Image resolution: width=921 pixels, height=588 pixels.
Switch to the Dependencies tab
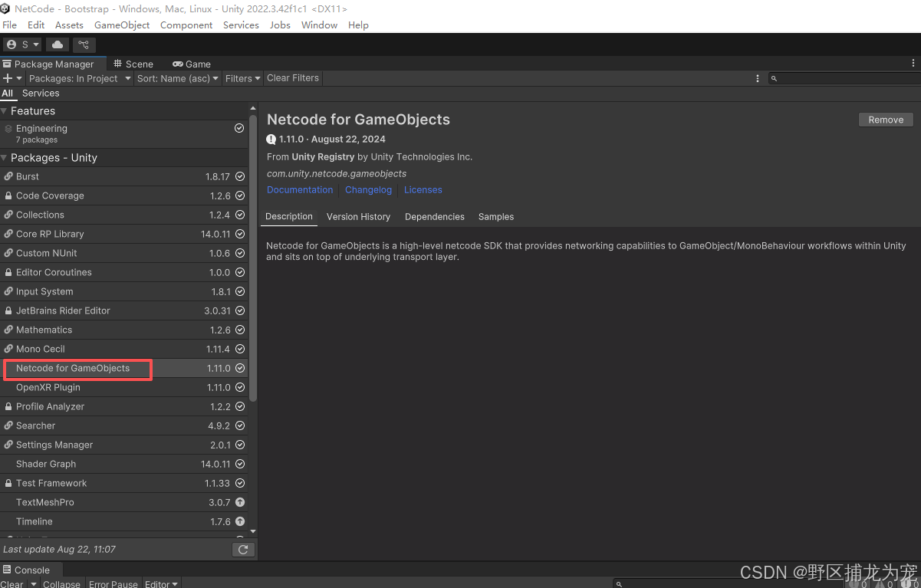[435, 217]
